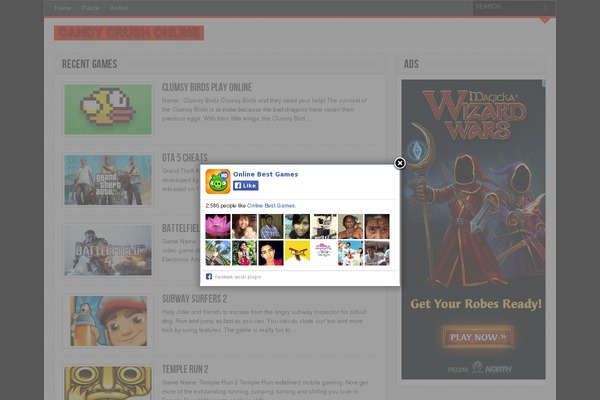Open the GTA 5 Cheats title
Image resolution: width=600 pixels, height=400 pixels.
[x=184, y=158]
